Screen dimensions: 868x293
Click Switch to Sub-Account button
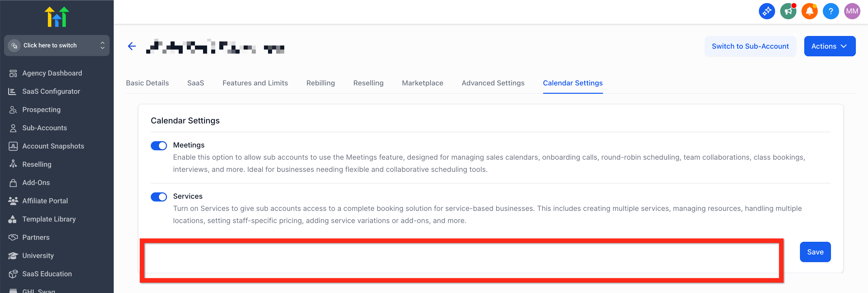tap(750, 46)
